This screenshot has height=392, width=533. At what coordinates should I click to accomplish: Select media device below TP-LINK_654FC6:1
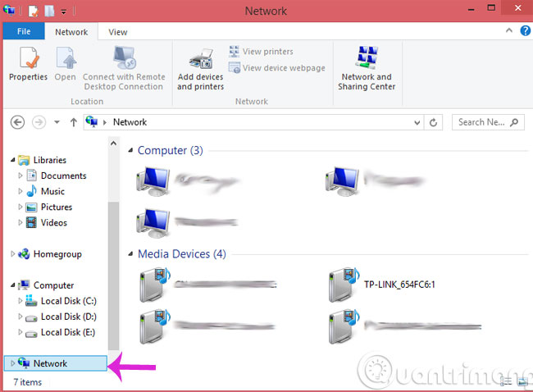(344, 326)
